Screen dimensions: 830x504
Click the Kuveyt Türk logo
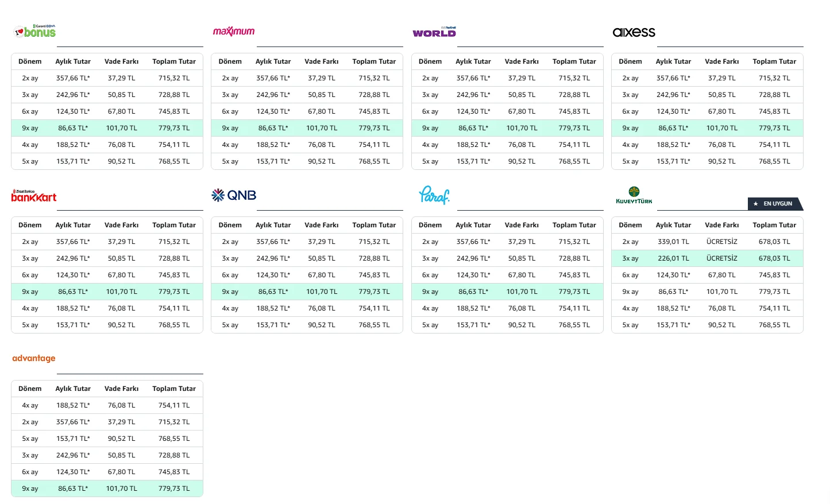tap(634, 195)
